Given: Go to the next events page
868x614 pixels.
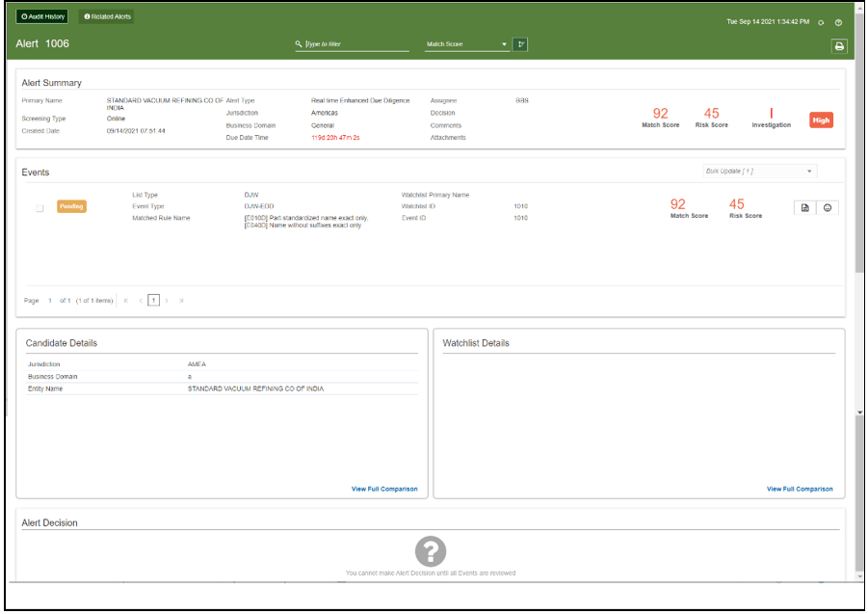Looking at the screenshot, I should tap(167, 301).
